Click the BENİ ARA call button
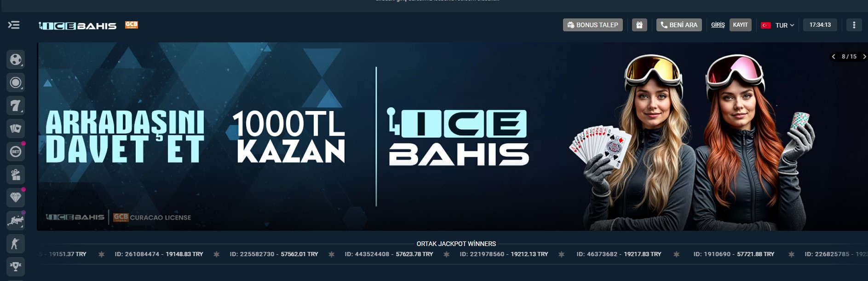This screenshot has height=281, width=868. pos(679,25)
